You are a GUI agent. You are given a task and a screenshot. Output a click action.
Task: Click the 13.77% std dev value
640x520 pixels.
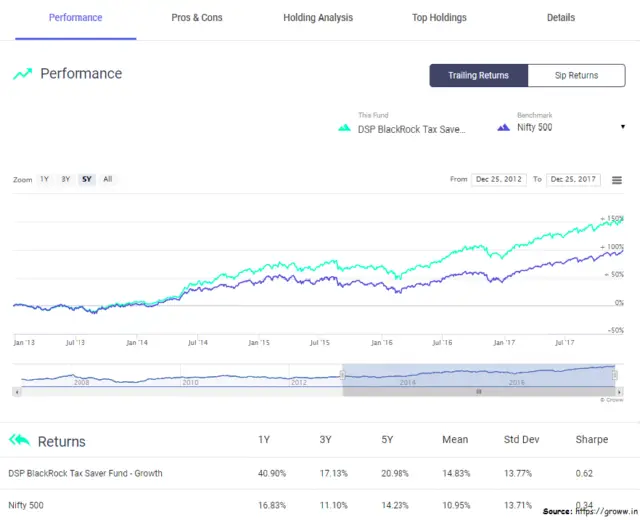518,473
